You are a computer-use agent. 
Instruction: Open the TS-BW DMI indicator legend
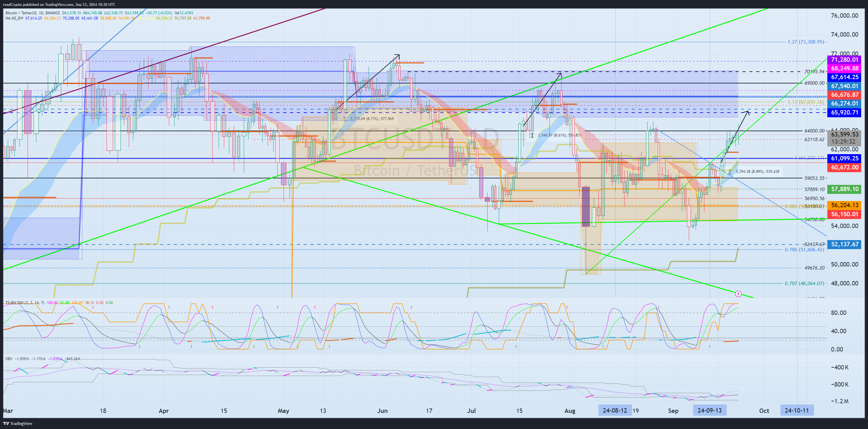25,302
